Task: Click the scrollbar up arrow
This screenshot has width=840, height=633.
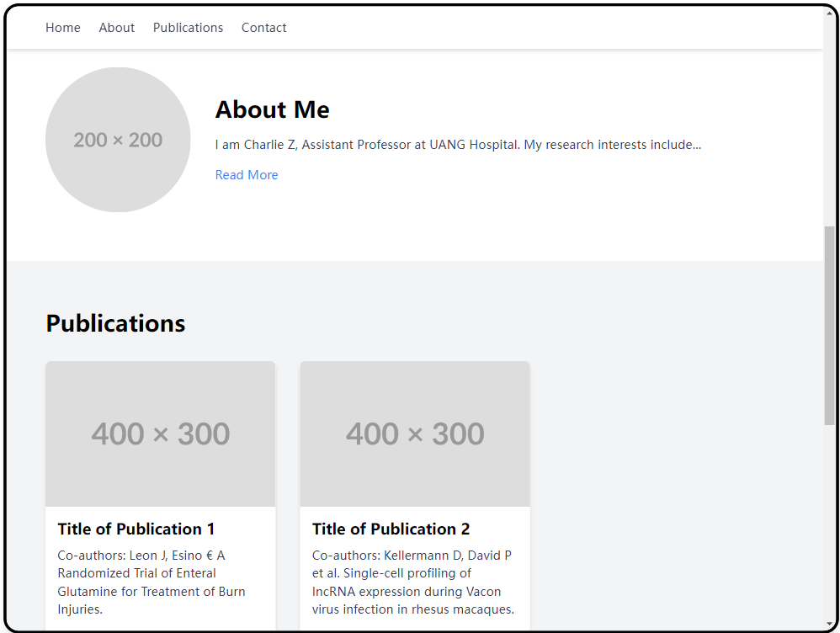Action: coord(829,13)
